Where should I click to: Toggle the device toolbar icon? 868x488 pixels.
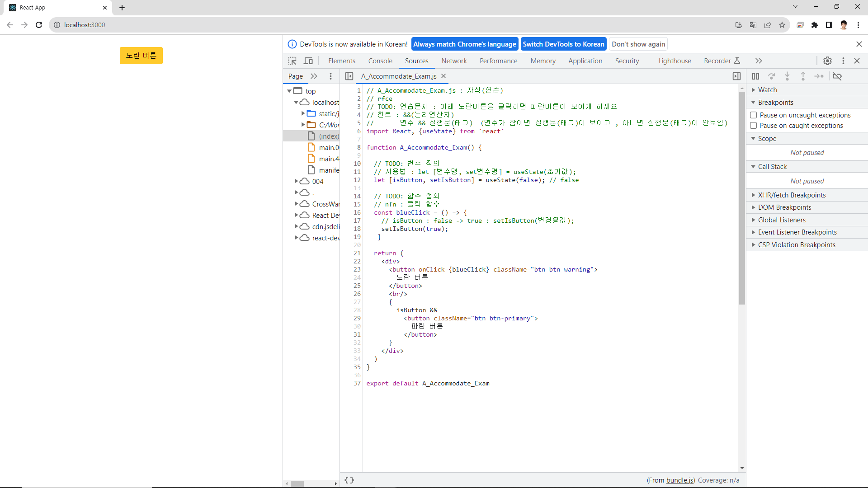coord(308,61)
